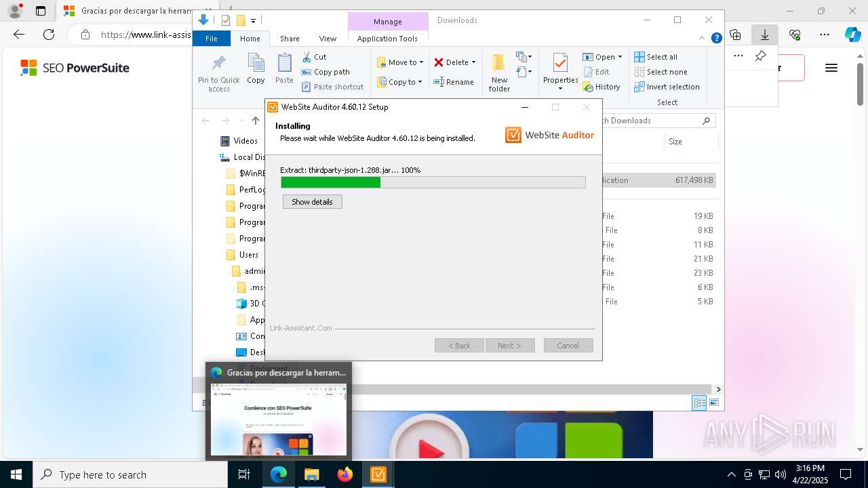Click the Edge downloads icon
Screen dimensions: 868x488
click(765, 35)
